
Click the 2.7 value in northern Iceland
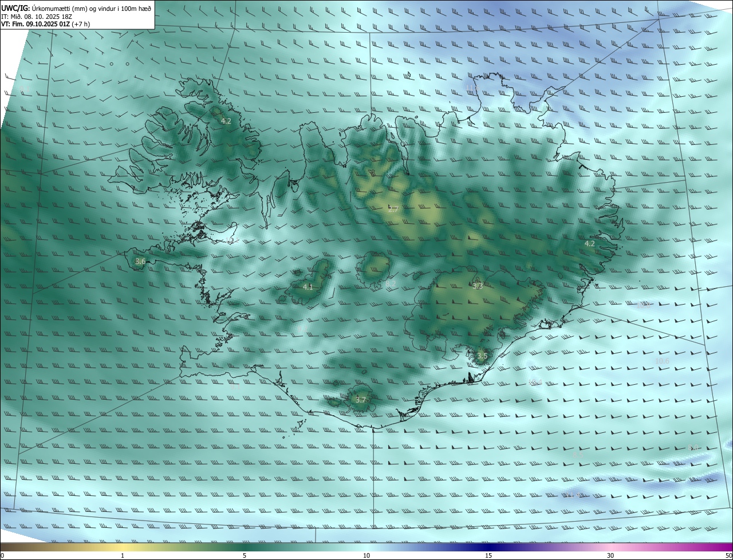[x=393, y=210]
